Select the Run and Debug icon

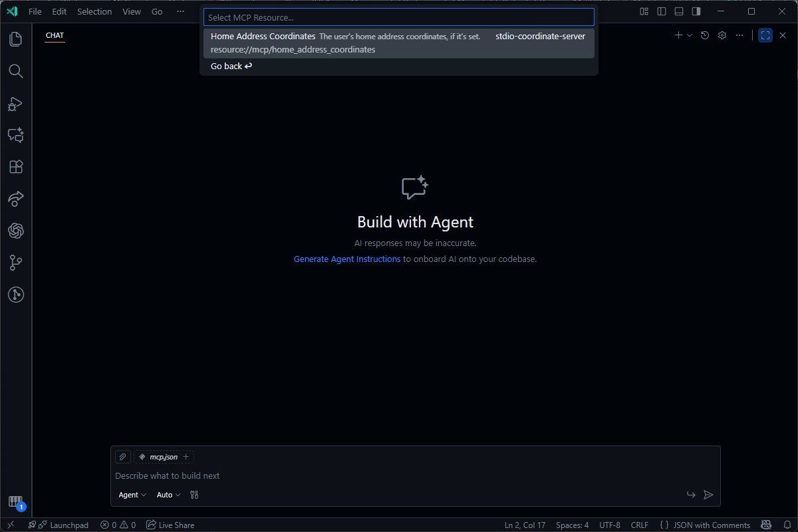tap(15, 103)
